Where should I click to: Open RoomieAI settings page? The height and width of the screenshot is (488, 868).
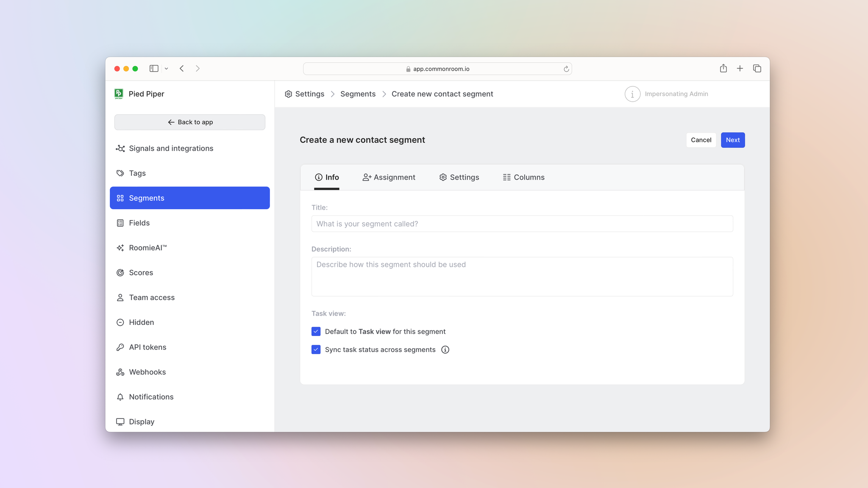(190, 248)
